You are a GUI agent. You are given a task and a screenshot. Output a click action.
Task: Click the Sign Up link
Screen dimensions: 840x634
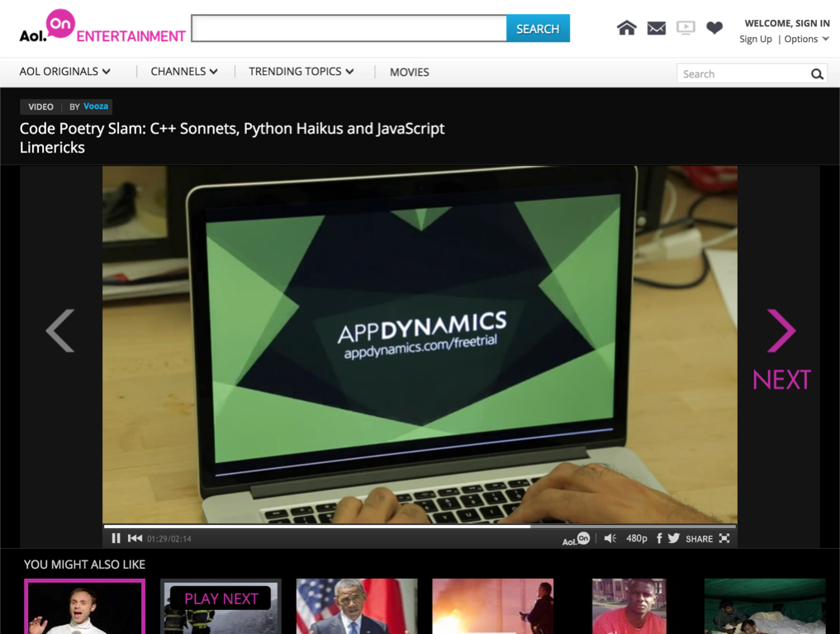(x=756, y=39)
